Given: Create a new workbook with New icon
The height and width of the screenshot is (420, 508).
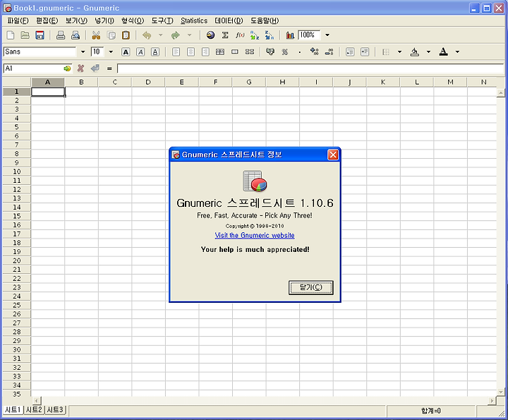Looking at the screenshot, I should pos(11,35).
